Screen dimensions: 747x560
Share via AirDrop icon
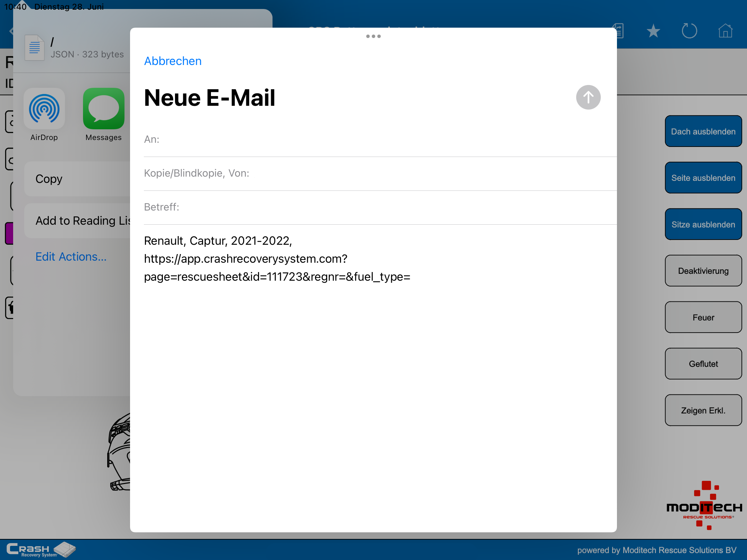click(x=44, y=109)
